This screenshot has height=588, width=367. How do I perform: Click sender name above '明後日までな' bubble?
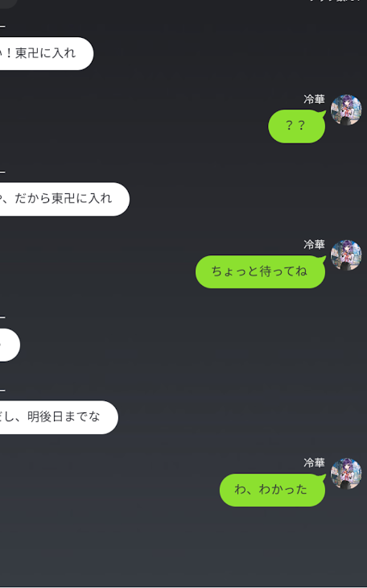point(2,391)
